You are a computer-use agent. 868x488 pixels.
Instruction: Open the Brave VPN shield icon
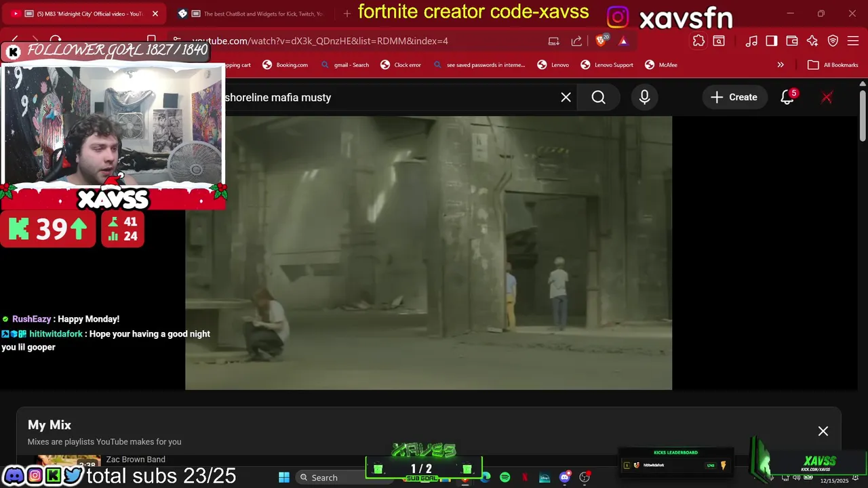[833, 41]
